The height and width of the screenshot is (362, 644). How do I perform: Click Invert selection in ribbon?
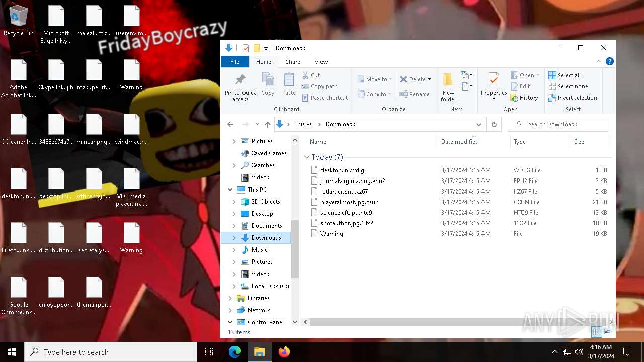click(x=573, y=98)
